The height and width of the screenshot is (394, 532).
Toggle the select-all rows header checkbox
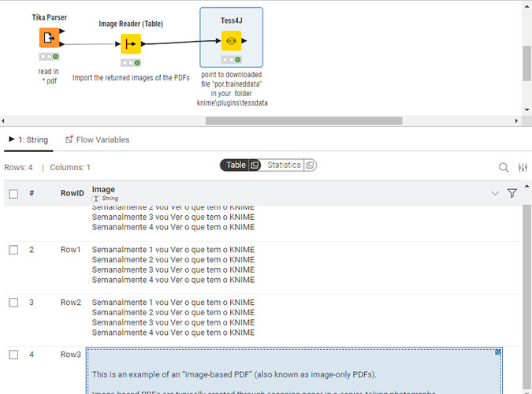(x=13, y=193)
